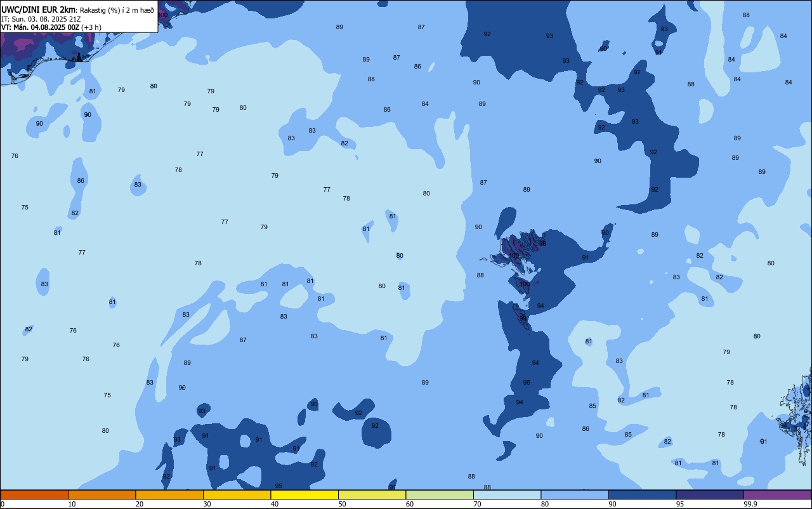Viewport: 812px width, 509px height.
Task: Click the "20" legend scale label
Action: click(x=140, y=504)
